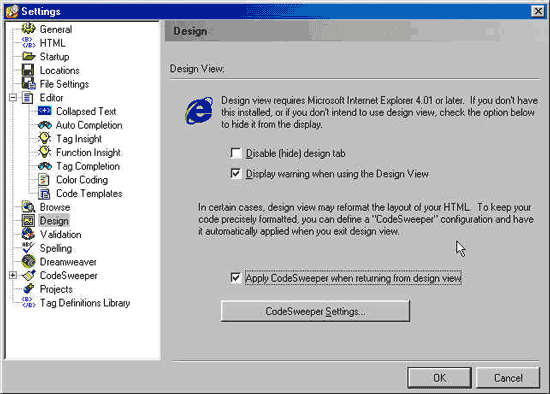Click the Spelling checkmark icon
This screenshot has height=394, width=550.
28,248
